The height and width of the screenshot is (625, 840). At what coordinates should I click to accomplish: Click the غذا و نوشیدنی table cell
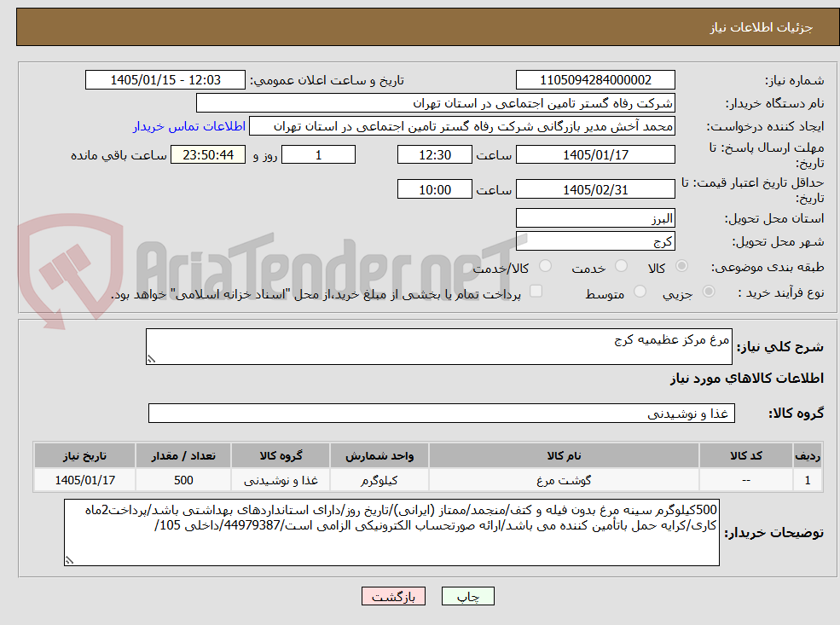tap(281, 480)
